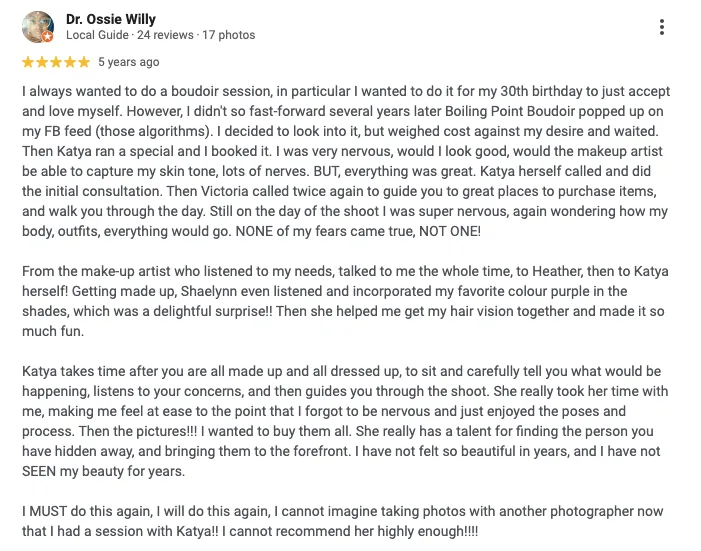Click the third rating star

pyautogui.click(x=56, y=62)
